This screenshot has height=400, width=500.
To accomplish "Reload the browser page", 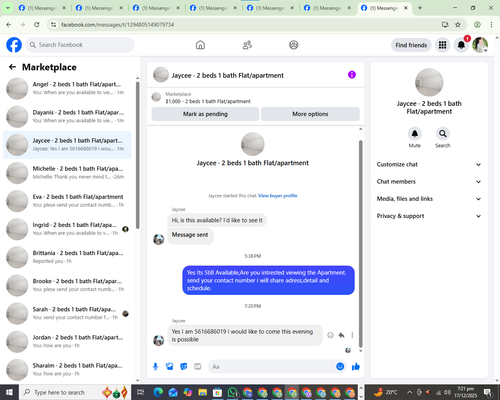I will point(37,24).
